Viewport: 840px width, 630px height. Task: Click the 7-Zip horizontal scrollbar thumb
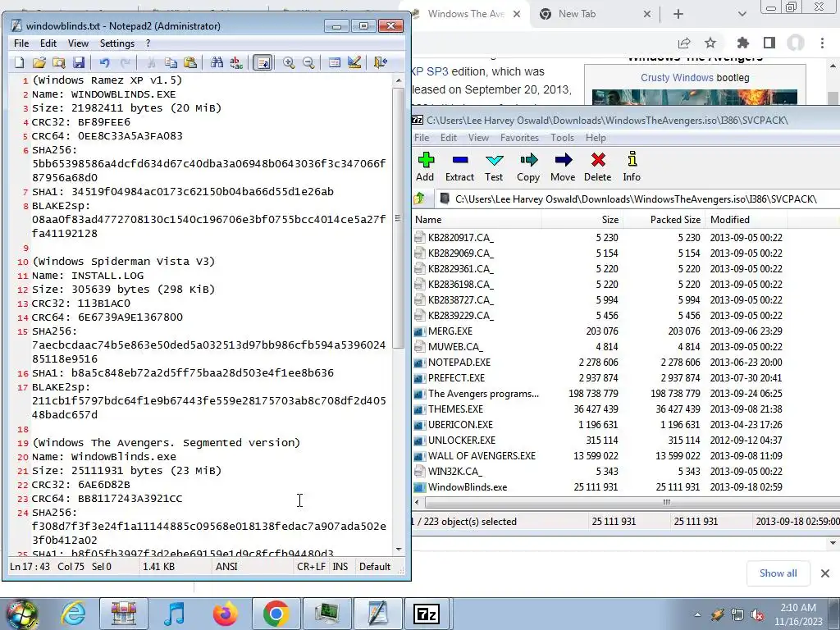(666, 503)
